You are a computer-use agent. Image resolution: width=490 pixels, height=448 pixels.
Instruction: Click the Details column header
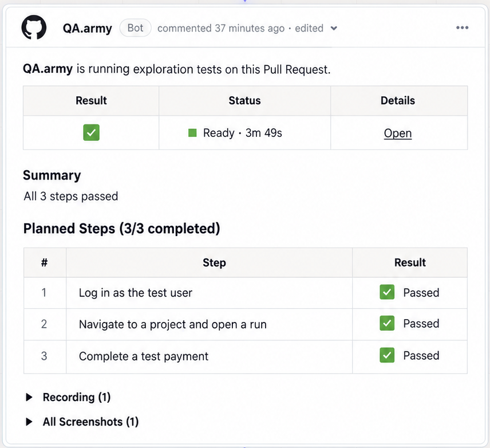coord(398,101)
